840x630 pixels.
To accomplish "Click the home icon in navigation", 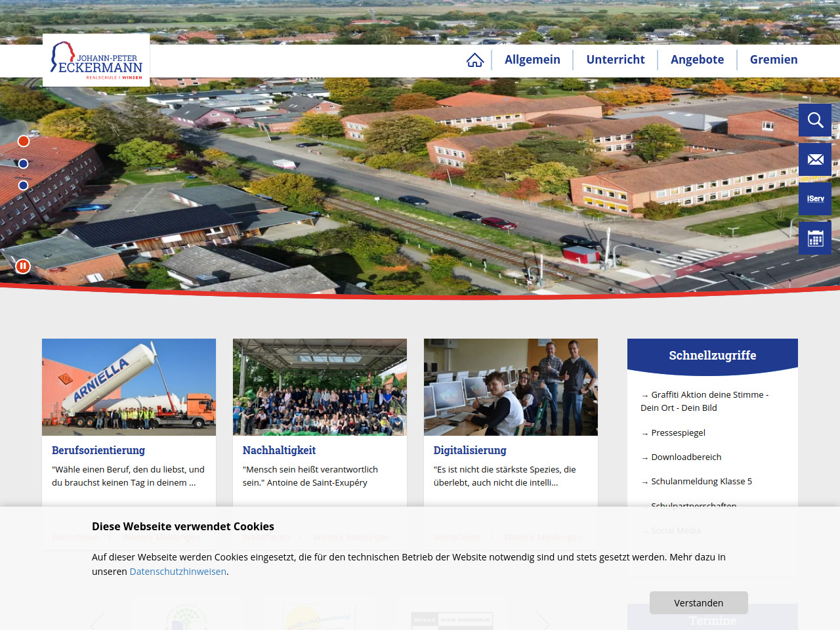I will (x=475, y=60).
